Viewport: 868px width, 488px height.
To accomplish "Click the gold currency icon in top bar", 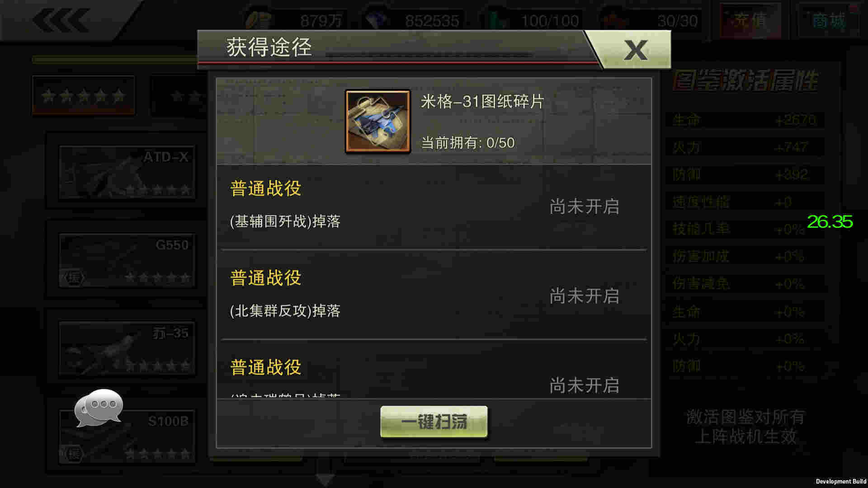I will pyautogui.click(x=258, y=20).
